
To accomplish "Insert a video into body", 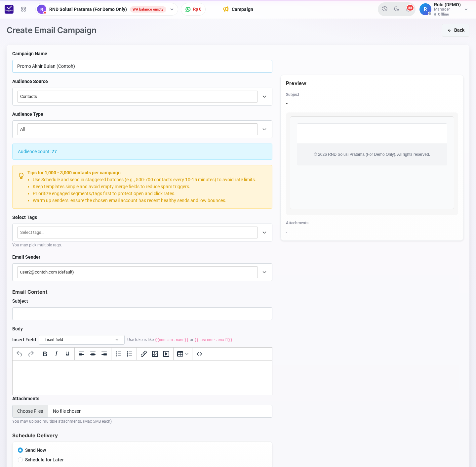I will (x=166, y=354).
